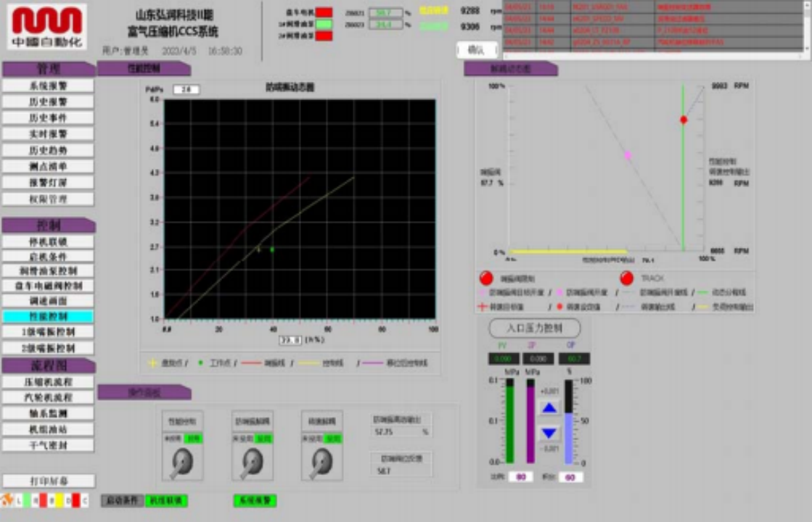Click the 确认 acknowledge button

[477, 50]
